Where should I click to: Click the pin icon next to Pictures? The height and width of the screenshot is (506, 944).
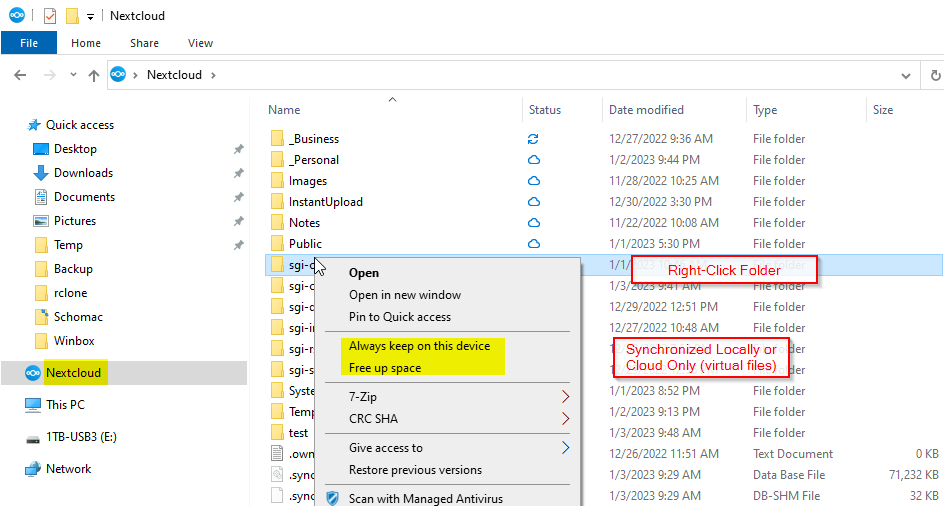(238, 221)
